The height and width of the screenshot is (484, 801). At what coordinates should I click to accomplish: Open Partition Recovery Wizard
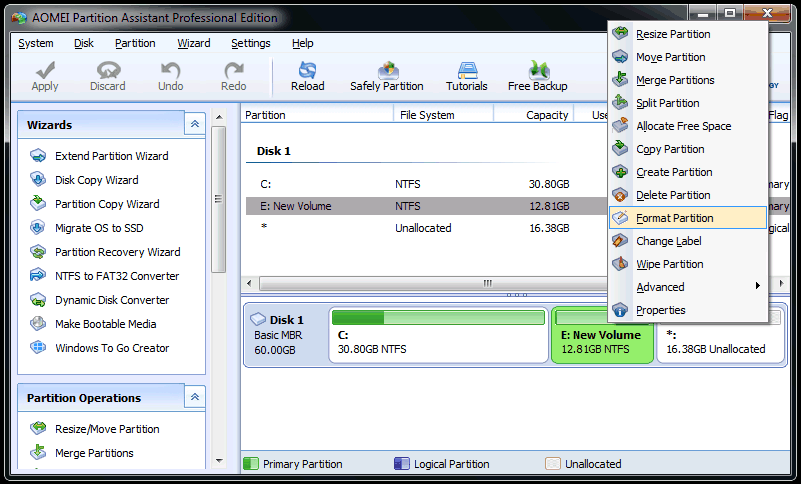point(117,252)
